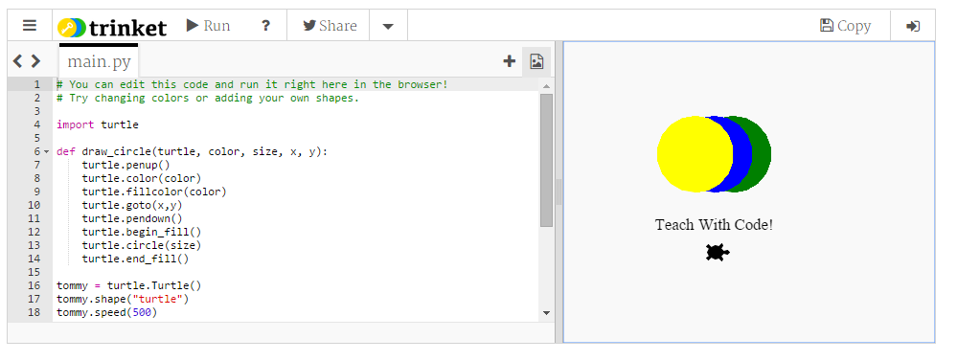Click the sign-in icon
The width and height of the screenshot is (980, 361).
[913, 26]
